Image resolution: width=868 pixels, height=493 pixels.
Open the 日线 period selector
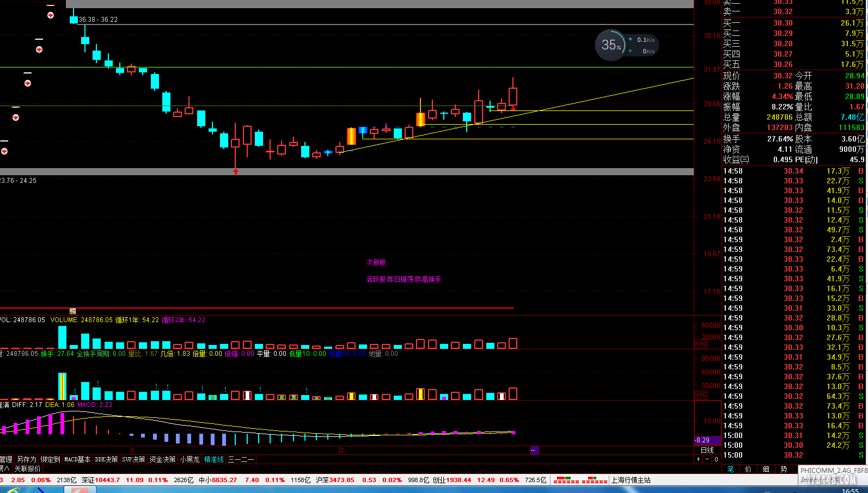707,450
